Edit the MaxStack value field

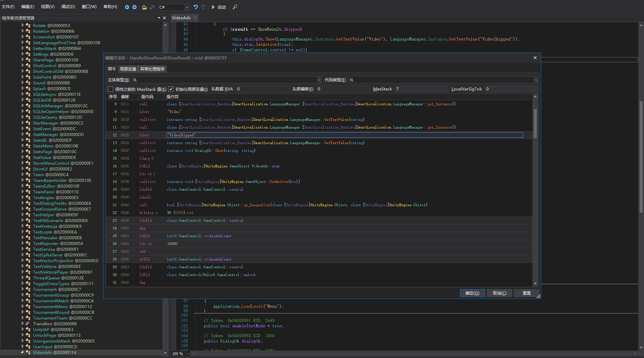421,89
